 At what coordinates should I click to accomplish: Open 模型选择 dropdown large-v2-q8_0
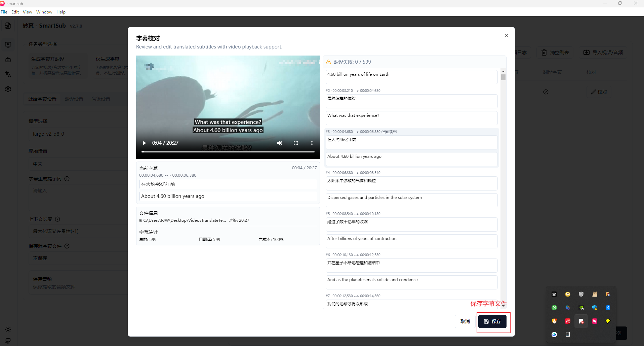[x=78, y=134]
